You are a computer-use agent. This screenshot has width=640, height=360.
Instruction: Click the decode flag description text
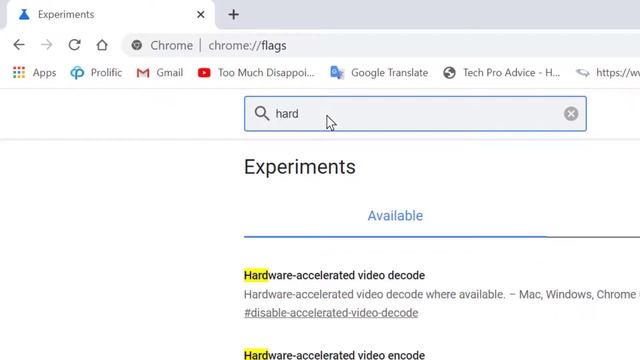442,294
